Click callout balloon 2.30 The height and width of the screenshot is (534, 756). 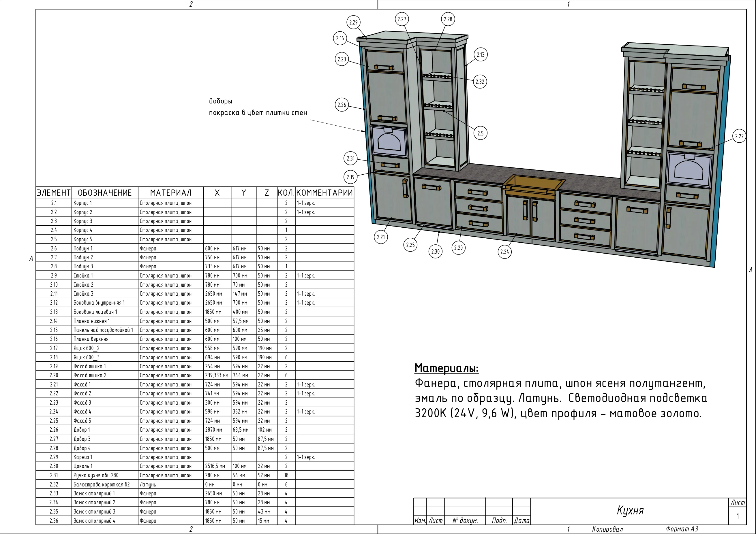[x=436, y=251]
